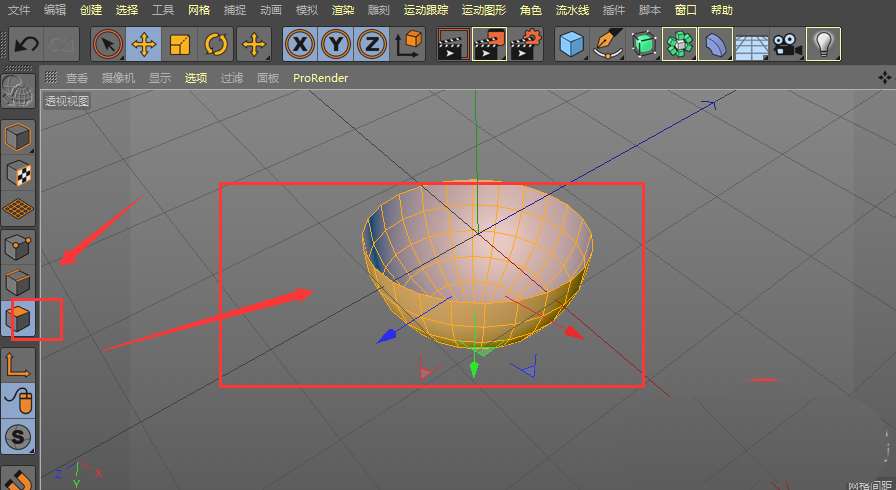Select the spline Pen tool

tap(607, 45)
